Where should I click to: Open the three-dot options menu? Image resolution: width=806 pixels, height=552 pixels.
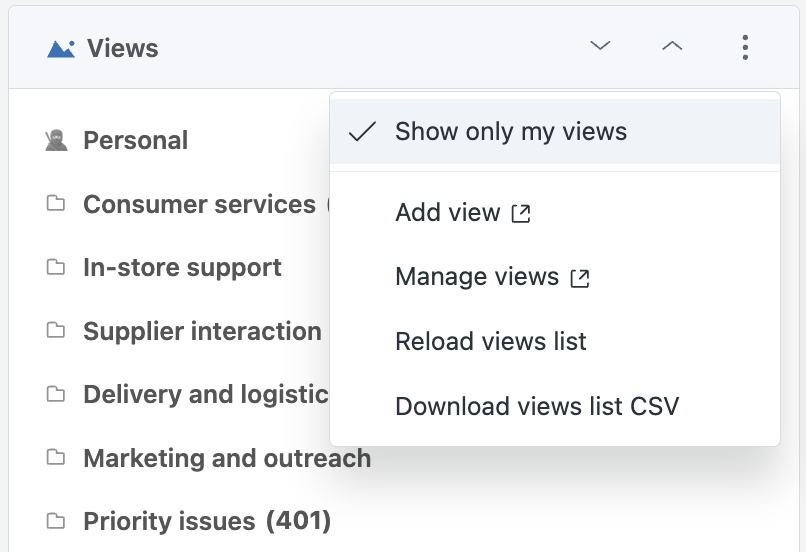[745, 47]
